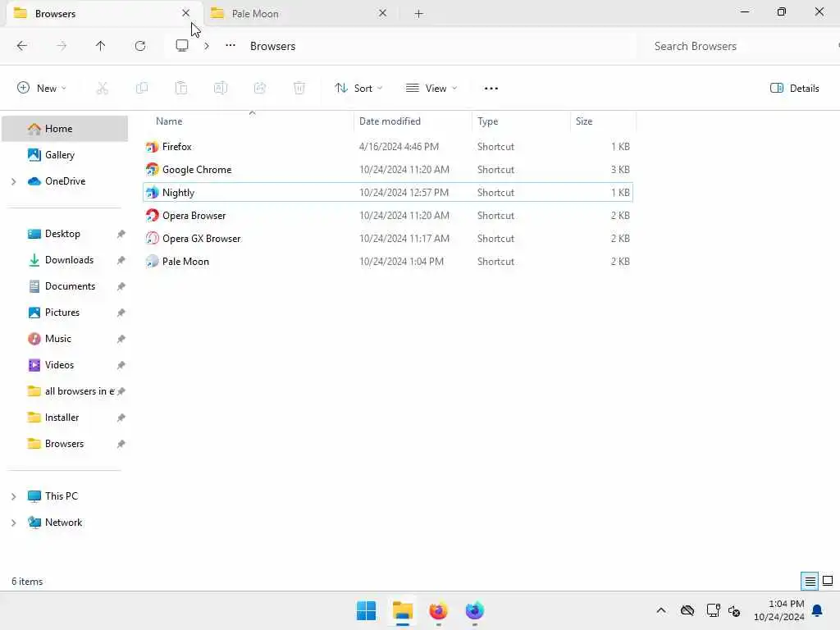The height and width of the screenshot is (630, 840).
Task: Switch to large thumbnails view in status bar
Action: point(828,582)
